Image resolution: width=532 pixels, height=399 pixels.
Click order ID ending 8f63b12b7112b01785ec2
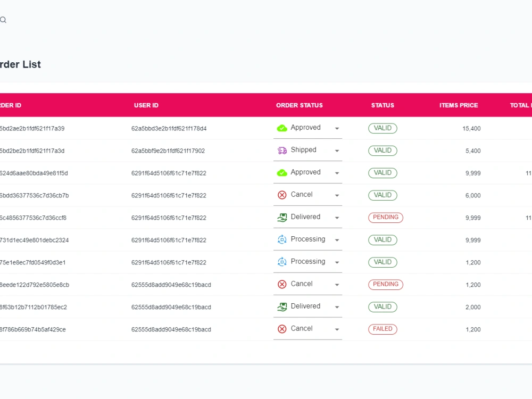[x=33, y=307]
